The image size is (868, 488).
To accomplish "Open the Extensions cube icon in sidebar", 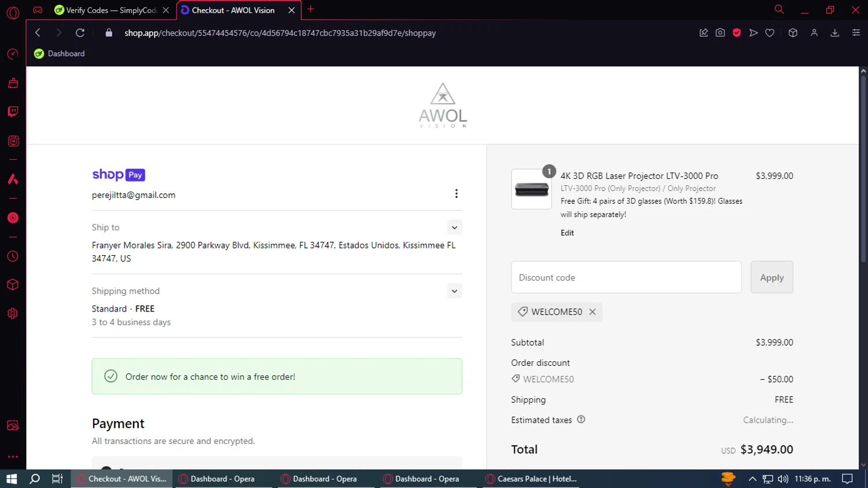I will [x=13, y=285].
